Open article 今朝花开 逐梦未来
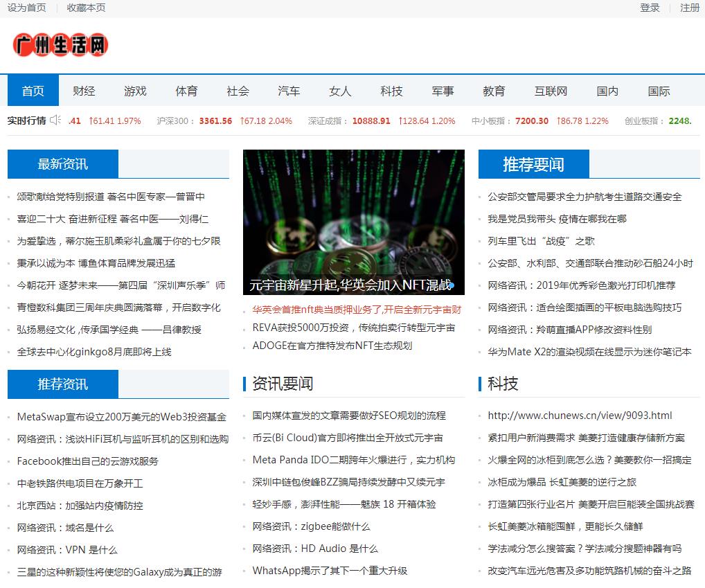Image resolution: width=705 pixels, height=588 pixels. (121, 285)
